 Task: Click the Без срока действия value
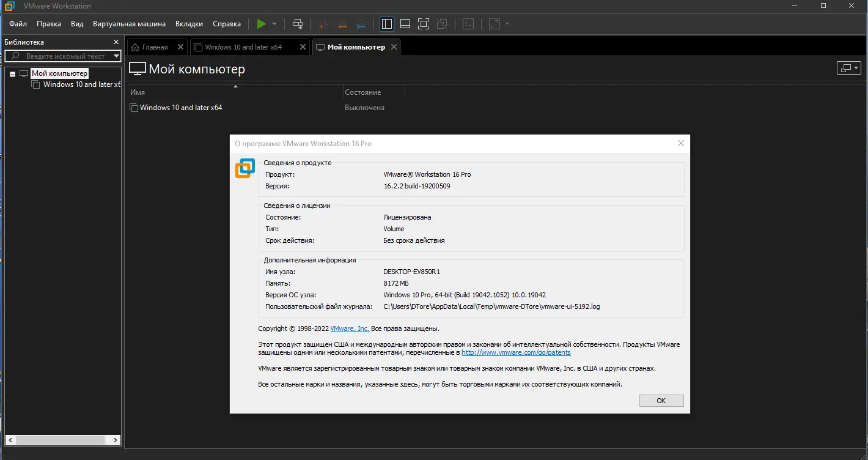point(414,240)
